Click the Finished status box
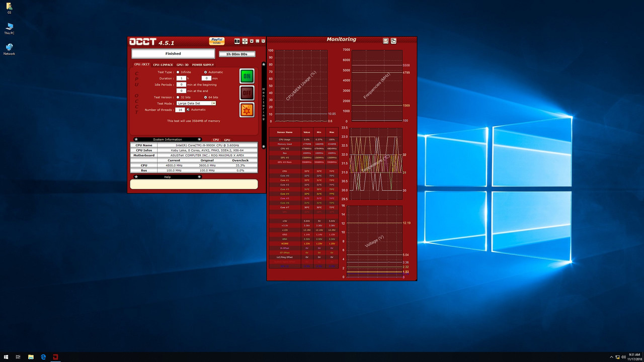The height and width of the screenshot is (362, 644). click(x=173, y=54)
